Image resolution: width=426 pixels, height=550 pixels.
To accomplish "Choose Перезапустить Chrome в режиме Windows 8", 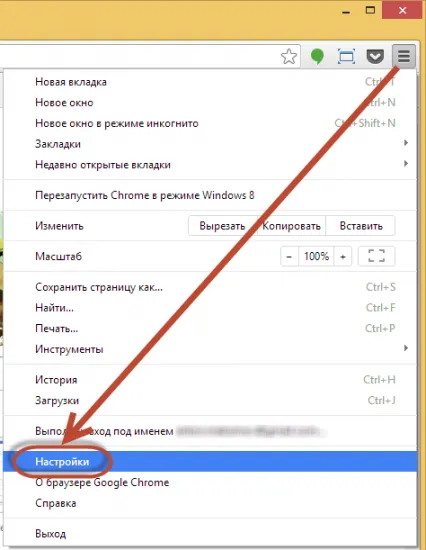I will [210, 195].
